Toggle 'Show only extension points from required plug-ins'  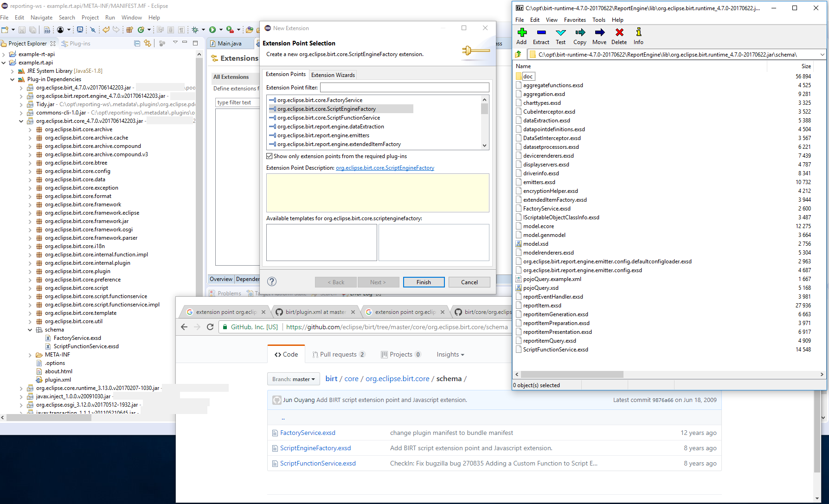click(270, 156)
